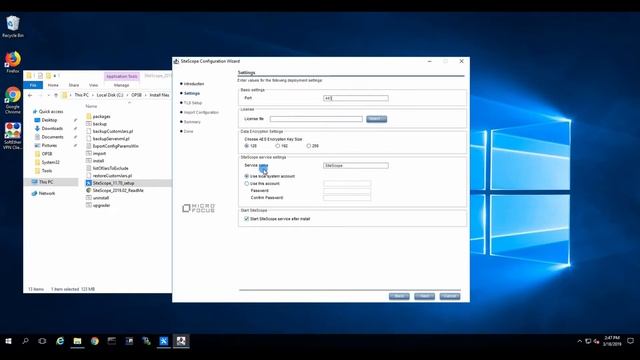Select the ExportConfigParamsWin file
Image resolution: width=640 pixels, height=360 pixels.
(x=115, y=146)
